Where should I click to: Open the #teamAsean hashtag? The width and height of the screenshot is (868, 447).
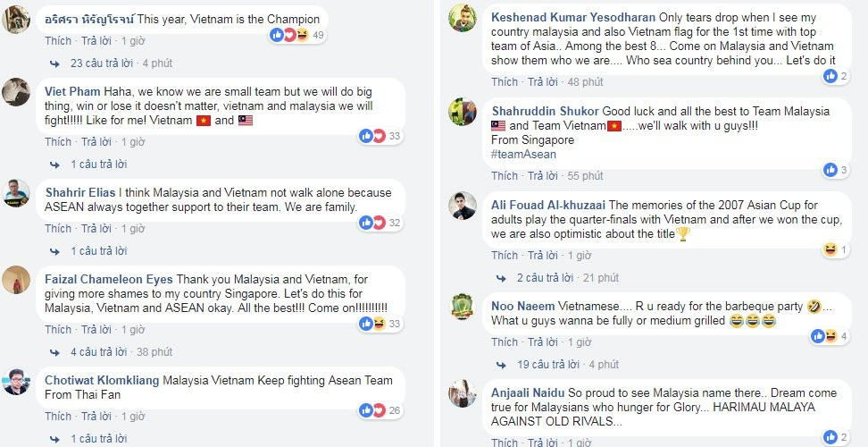point(523,154)
